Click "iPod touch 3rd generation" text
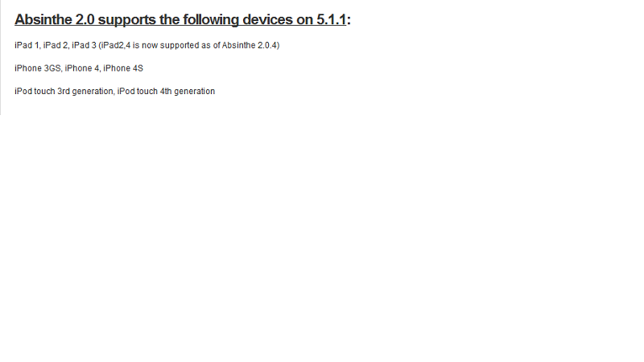Image resolution: width=644 pixels, height=362 pixels. (64, 91)
